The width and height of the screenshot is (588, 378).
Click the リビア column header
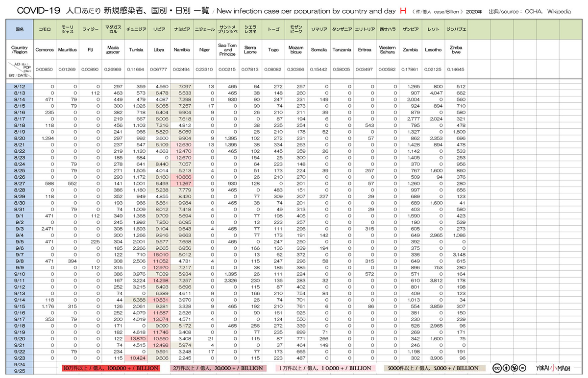coord(159,29)
